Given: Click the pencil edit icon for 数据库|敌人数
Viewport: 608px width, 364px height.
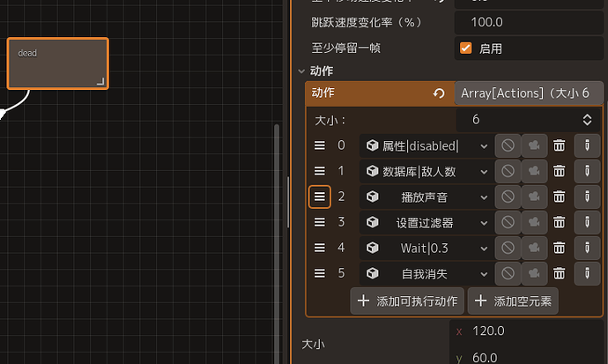Looking at the screenshot, I should coord(587,171).
